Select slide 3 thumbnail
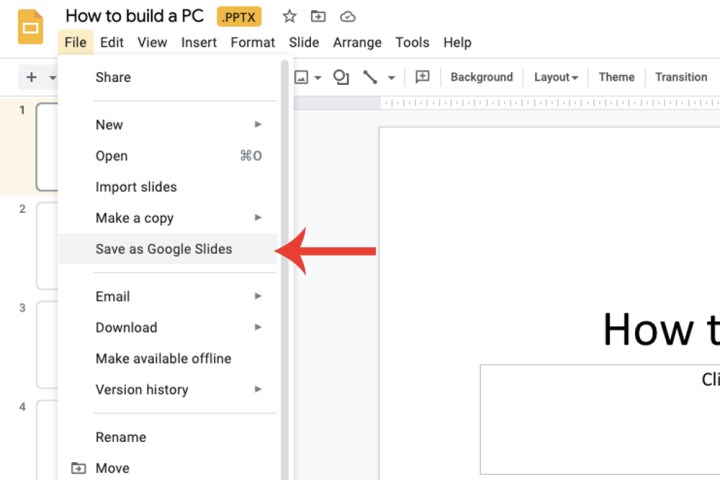The width and height of the screenshot is (720, 480). (x=46, y=343)
